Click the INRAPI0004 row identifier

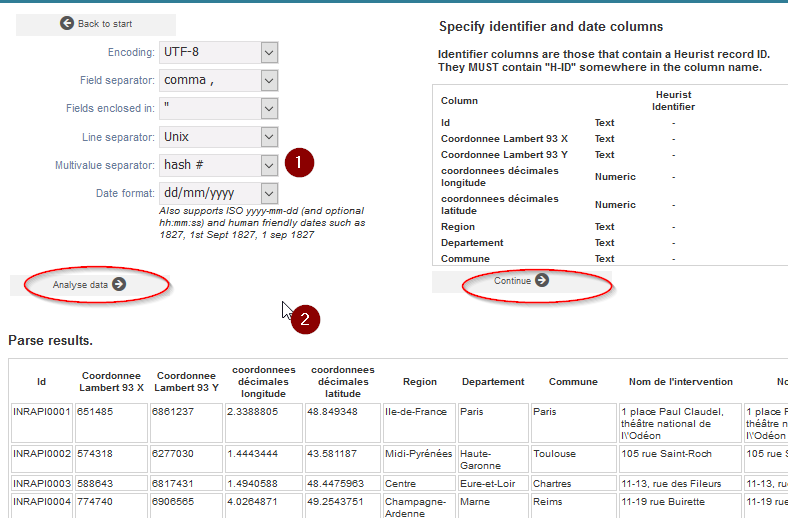[41, 501]
